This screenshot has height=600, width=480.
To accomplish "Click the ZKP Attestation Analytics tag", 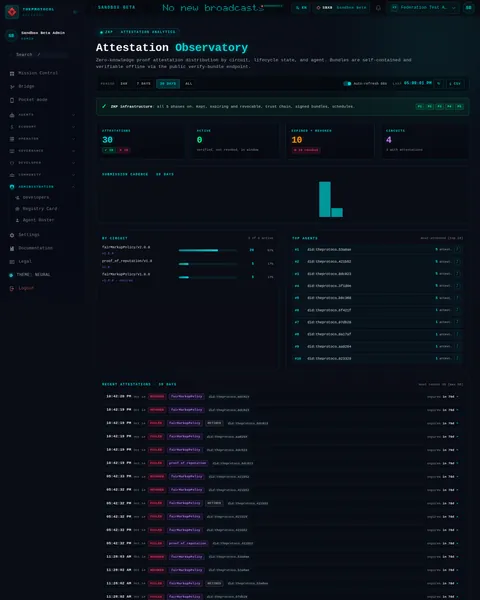I will 138,32.
